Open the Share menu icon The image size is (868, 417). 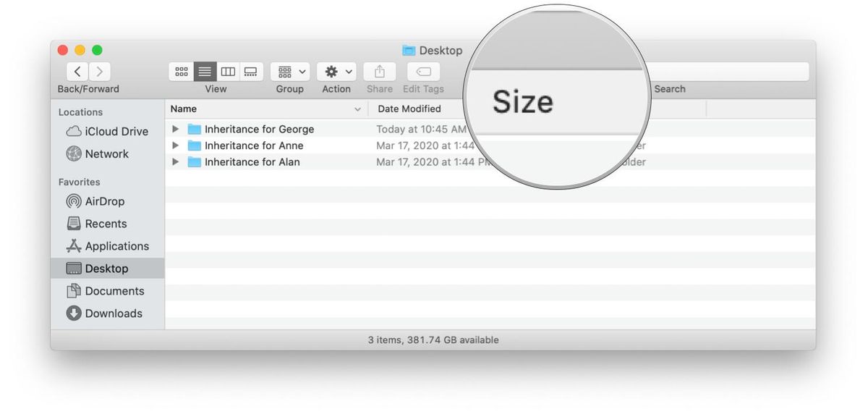(x=379, y=71)
